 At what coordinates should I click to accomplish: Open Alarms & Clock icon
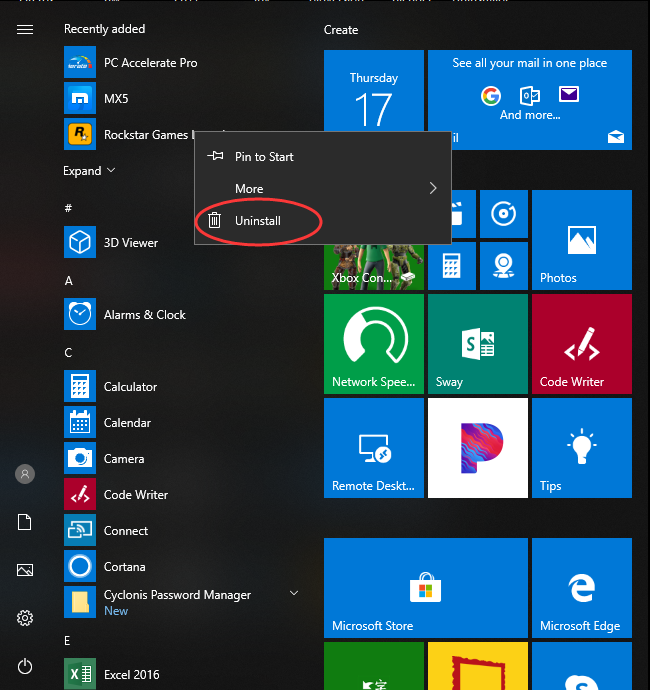[80, 314]
